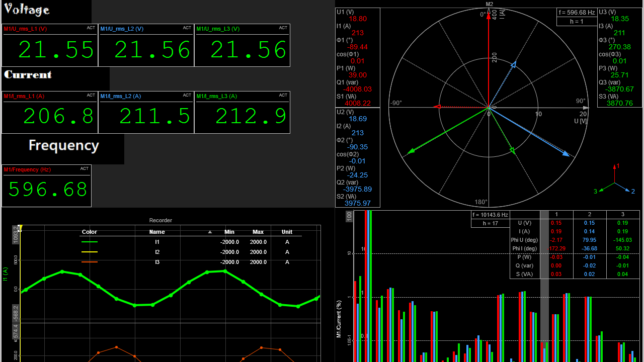Click the Name column header in the legend
Image resolution: width=644 pixels, height=362 pixels.
[x=157, y=232]
